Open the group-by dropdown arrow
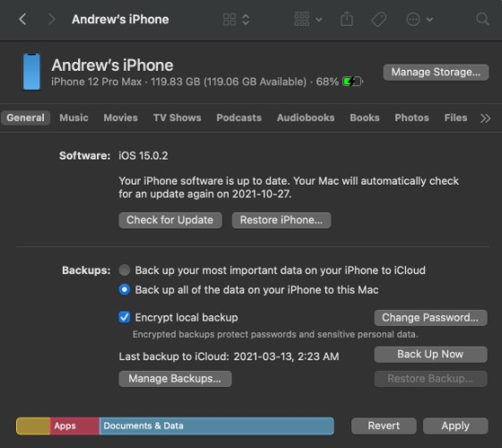This screenshot has width=502, height=448. pos(319,20)
